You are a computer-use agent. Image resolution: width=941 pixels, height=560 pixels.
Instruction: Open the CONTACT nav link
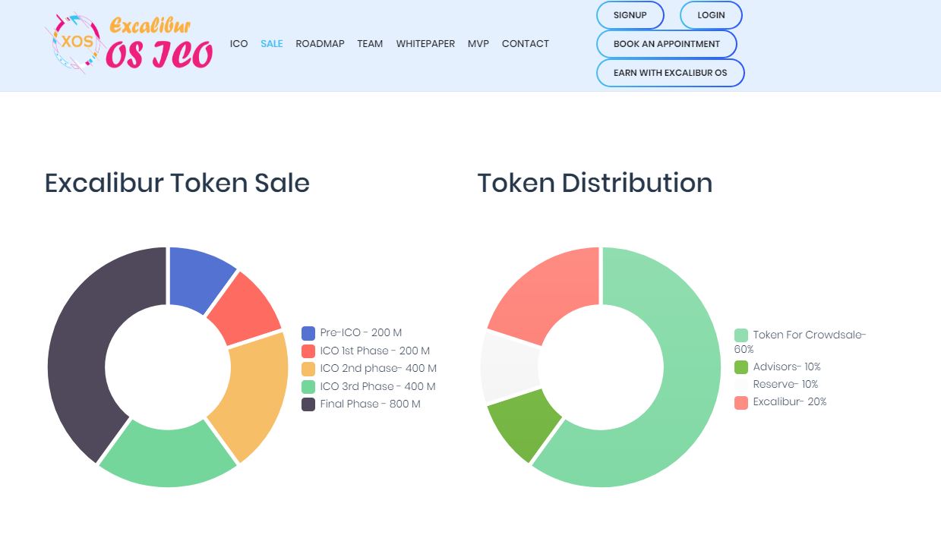(x=526, y=44)
